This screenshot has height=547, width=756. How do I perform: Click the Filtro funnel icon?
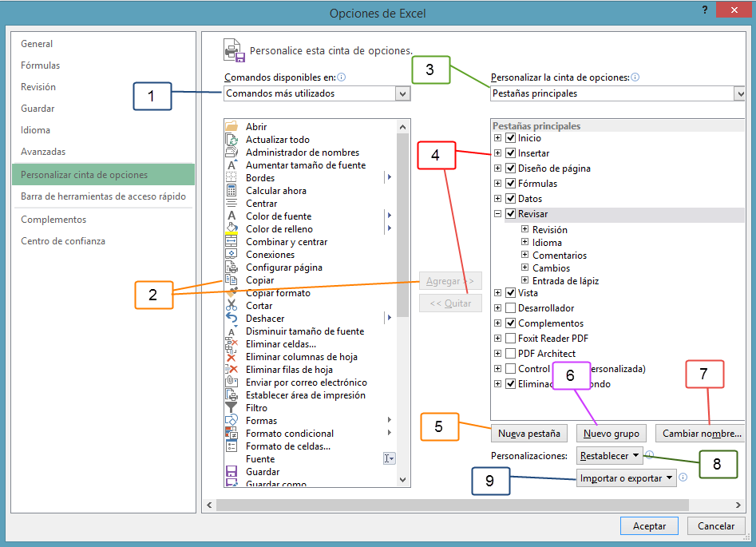(232, 407)
